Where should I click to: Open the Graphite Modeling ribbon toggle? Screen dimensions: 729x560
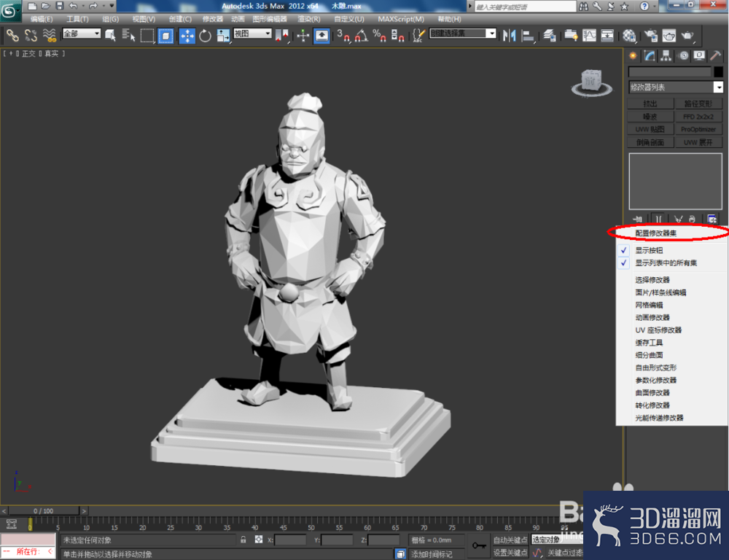(571, 35)
